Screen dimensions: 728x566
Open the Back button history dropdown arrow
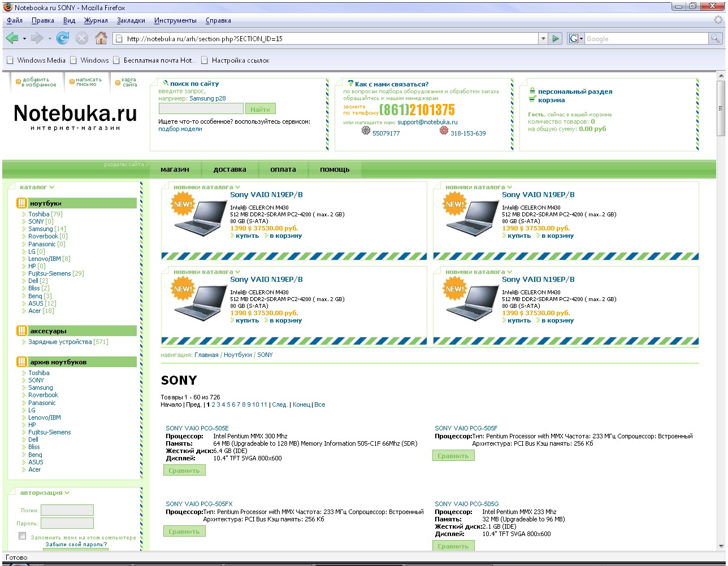(x=24, y=39)
